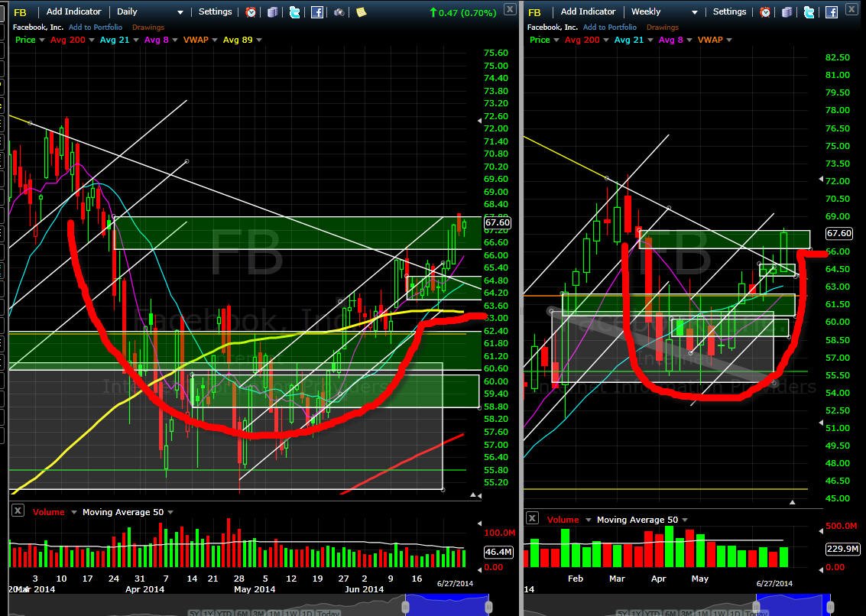Grab the left range handle on the Weekly timeline

(x=756, y=608)
